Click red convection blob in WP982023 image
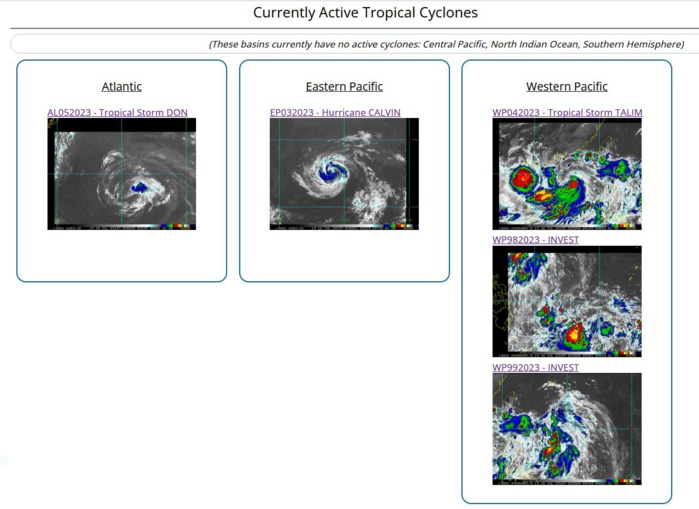699x509 pixels. (573, 336)
